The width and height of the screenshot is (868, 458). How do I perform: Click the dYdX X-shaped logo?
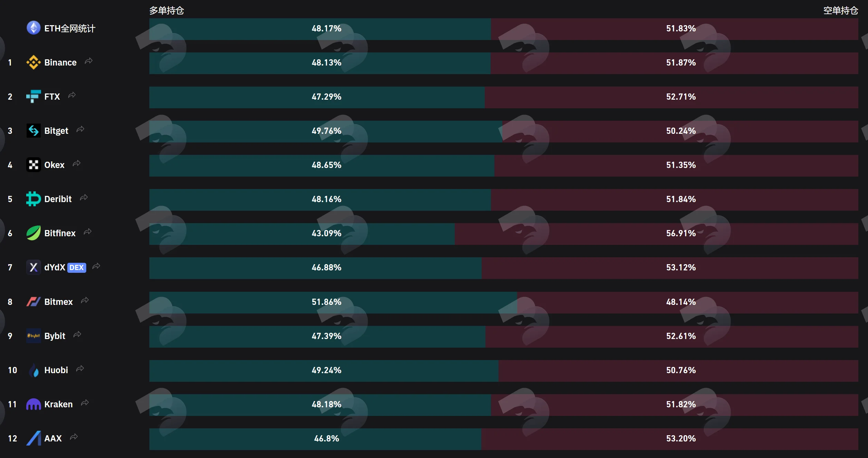click(x=33, y=267)
